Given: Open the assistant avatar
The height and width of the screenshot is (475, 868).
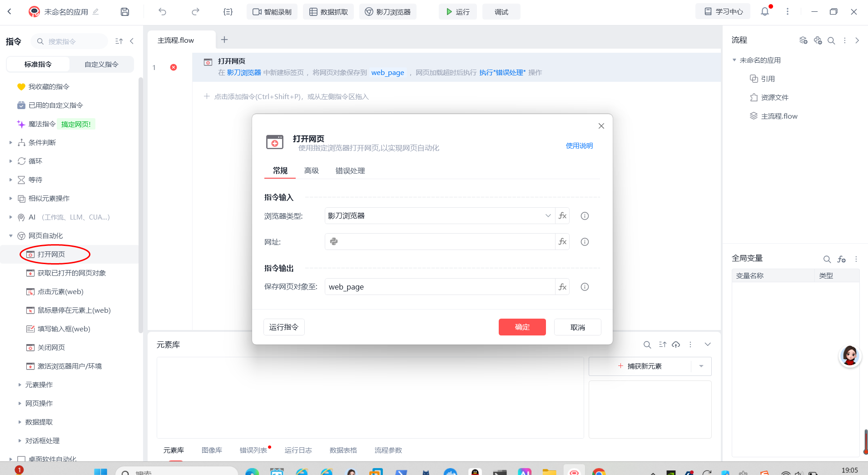Looking at the screenshot, I should click(x=850, y=356).
